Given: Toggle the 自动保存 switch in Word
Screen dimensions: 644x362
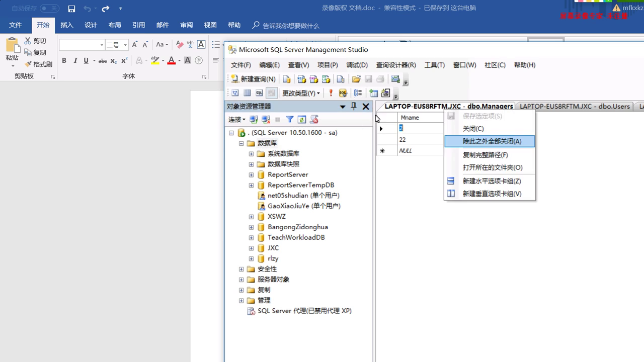Looking at the screenshot, I should [x=49, y=9].
